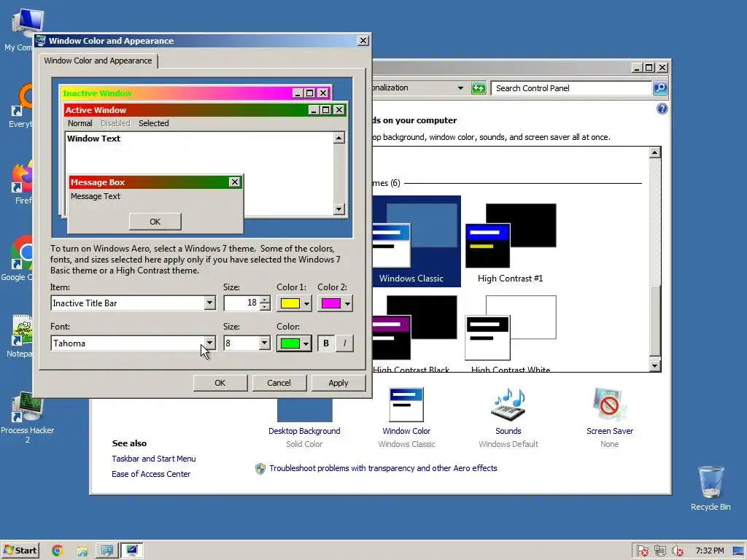747x560 pixels.
Task: Open Troubleshoot problems with transparency link
Action: pyautogui.click(x=383, y=468)
